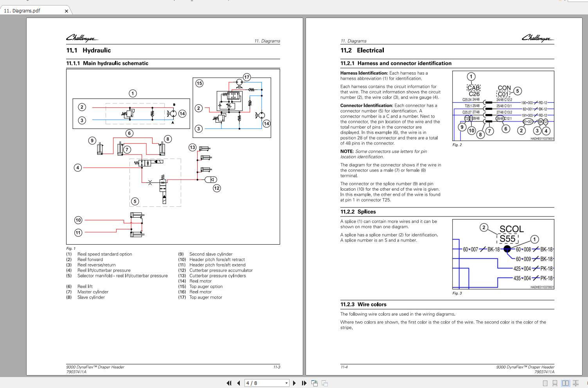588x388 pixels.
Task: Click the 11.2.2 Splices heading
Action: pyautogui.click(x=358, y=212)
